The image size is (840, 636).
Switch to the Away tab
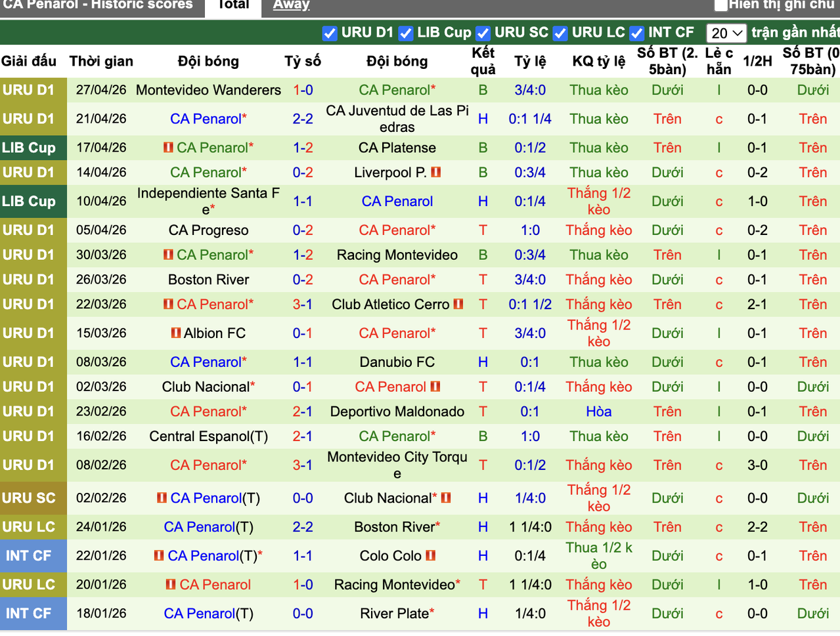pos(291,5)
